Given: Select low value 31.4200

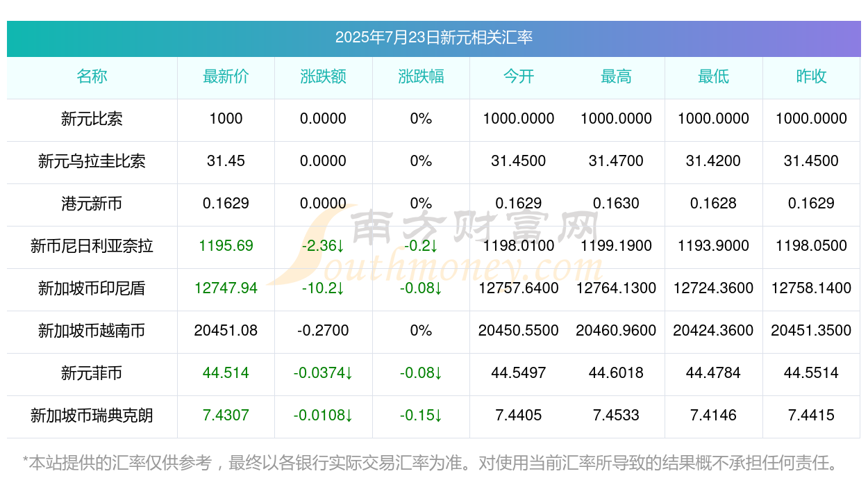Looking at the screenshot, I should (714, 161).
